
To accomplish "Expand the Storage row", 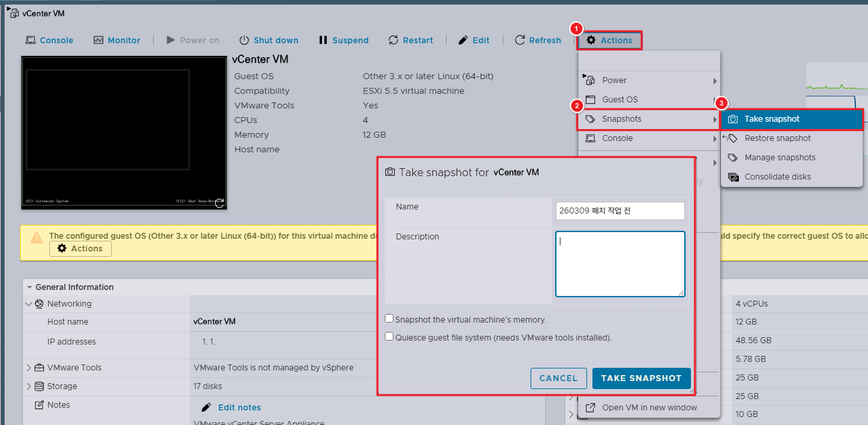I will tap(29, 386).
